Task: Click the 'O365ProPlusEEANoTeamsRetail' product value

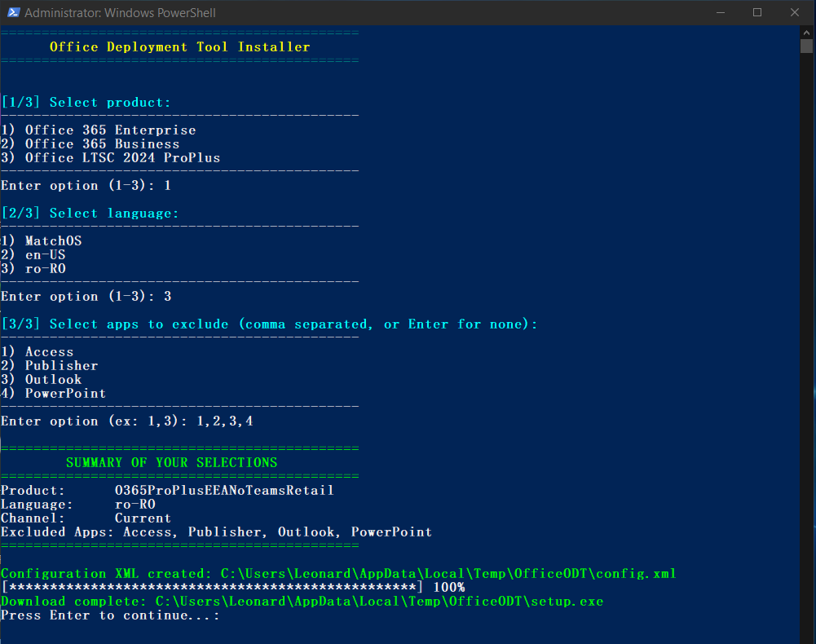Action: (224, 491)
